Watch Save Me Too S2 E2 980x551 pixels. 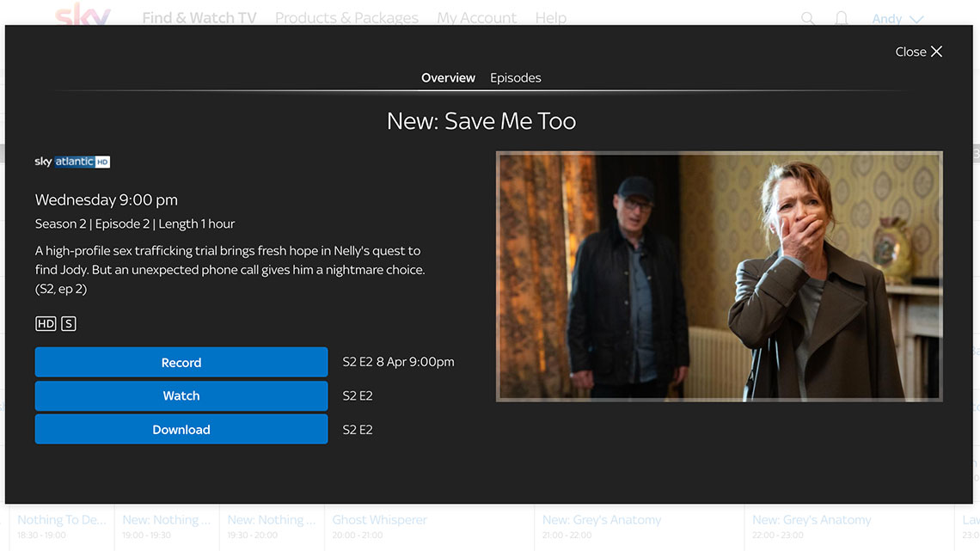181,396
